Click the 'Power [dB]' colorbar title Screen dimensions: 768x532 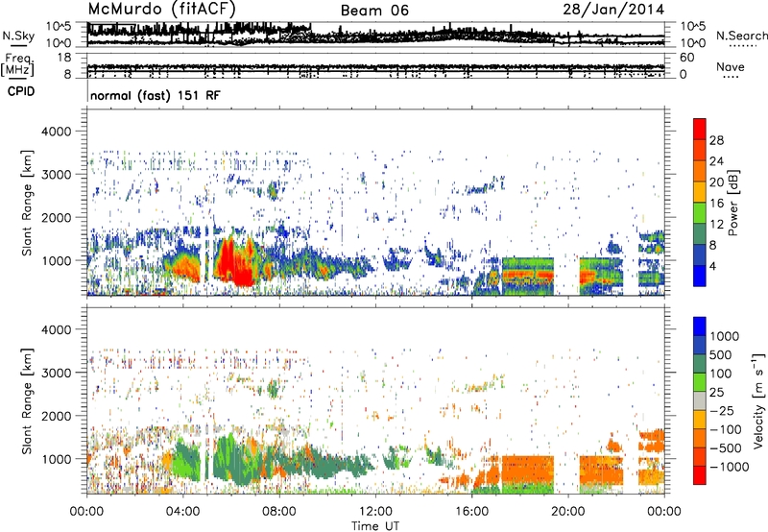click(x=732, y=203)
